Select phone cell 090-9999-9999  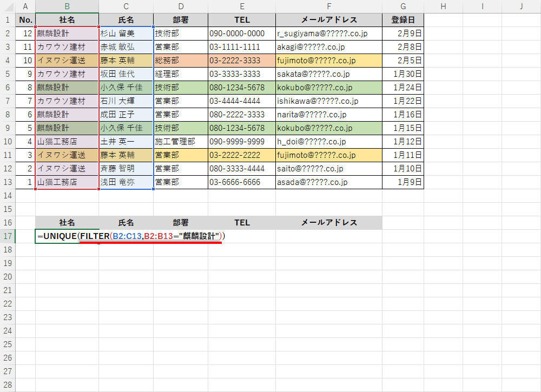[242, 141]
